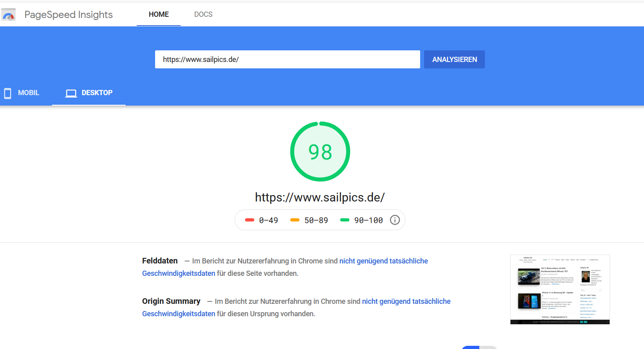The height and width of the screenshot is (349, 644).
Task: Click the https://www.sailpics.de/ result heading
Action: [x=320, y=197]
